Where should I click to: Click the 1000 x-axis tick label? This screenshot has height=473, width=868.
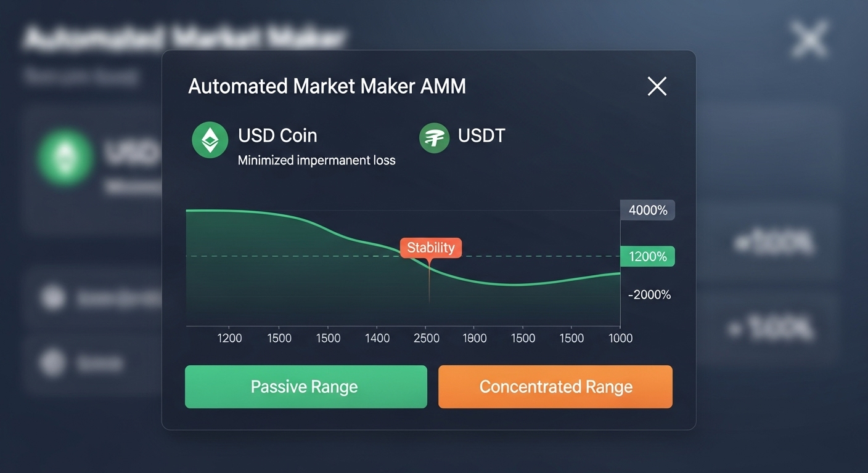coord(620,338)
